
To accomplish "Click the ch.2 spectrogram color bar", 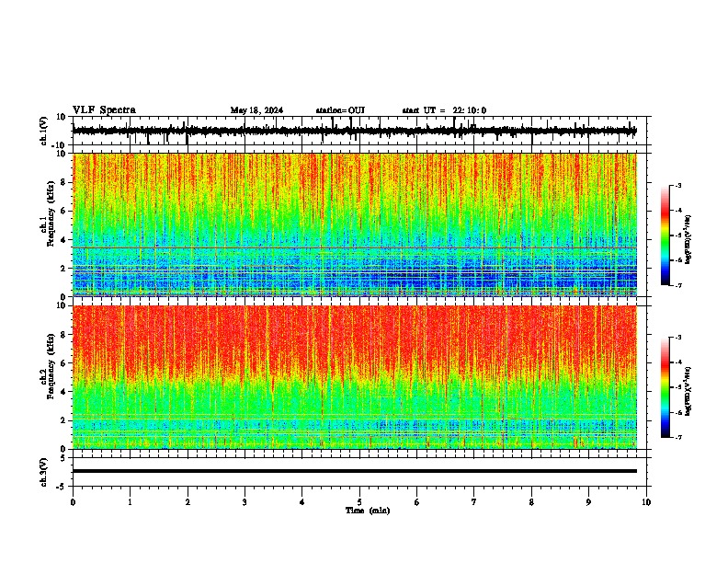I will coord(665,387).
